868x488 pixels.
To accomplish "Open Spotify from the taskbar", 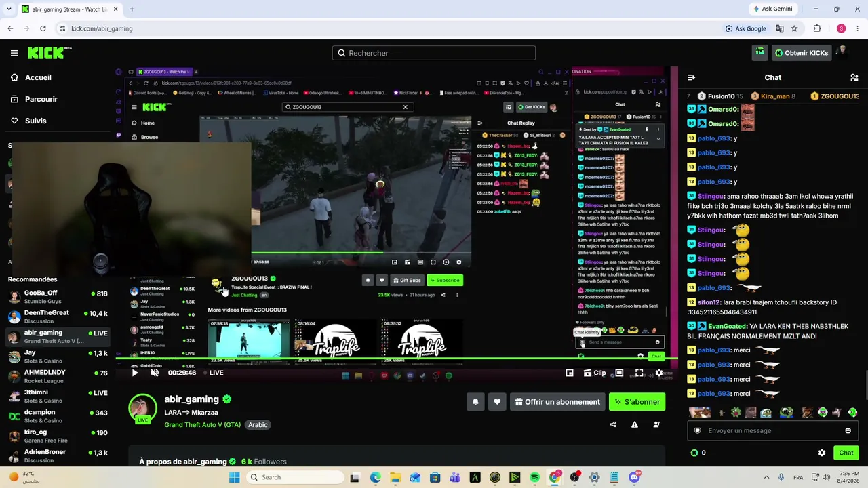I will point(534,477).
